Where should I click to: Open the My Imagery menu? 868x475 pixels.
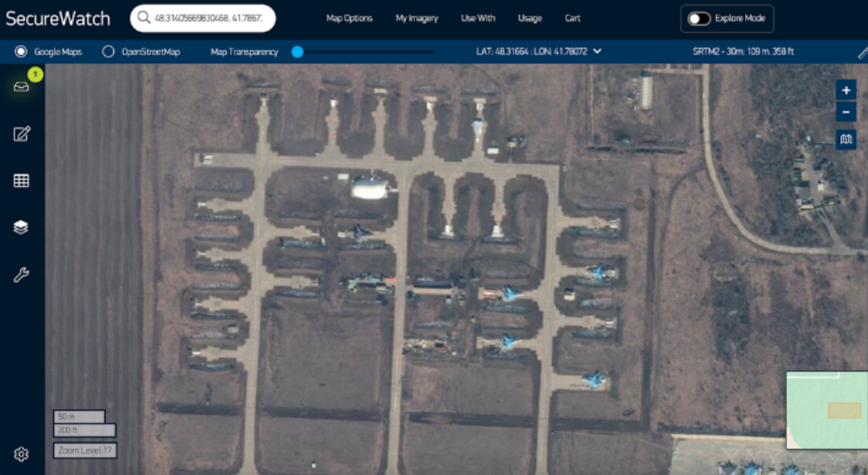coord(417,18)
